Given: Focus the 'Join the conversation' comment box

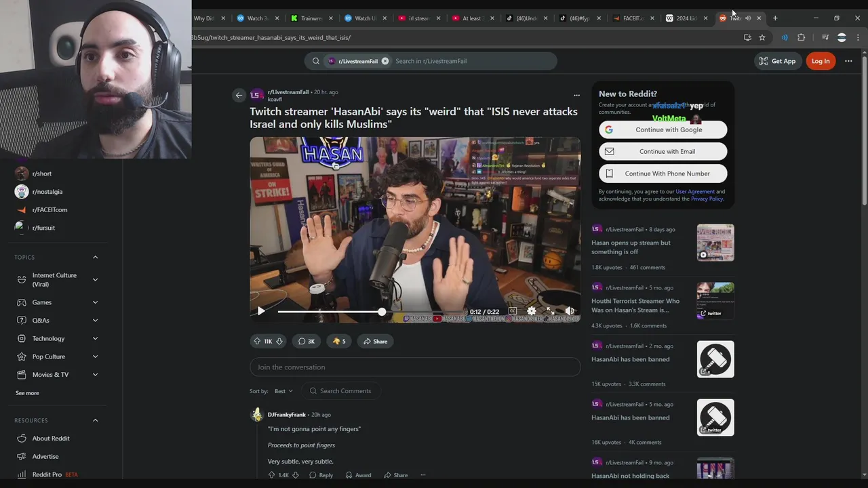Looking at the screenshot, I should point(415,367).
